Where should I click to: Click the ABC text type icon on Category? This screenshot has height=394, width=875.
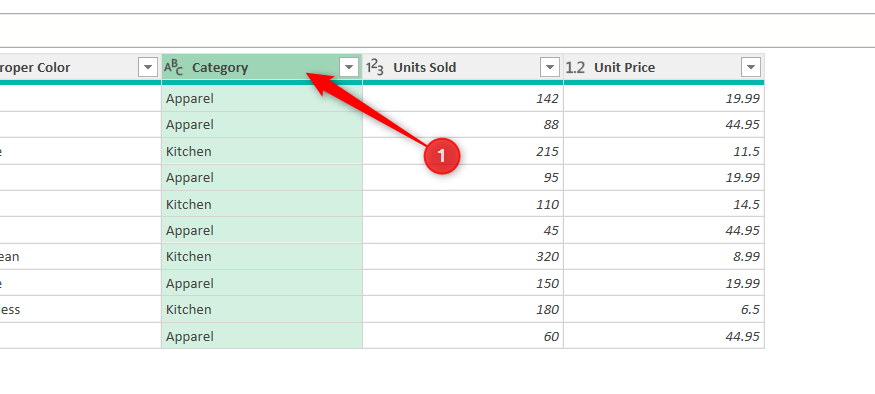pyautogui.click(x=173, y=68)
